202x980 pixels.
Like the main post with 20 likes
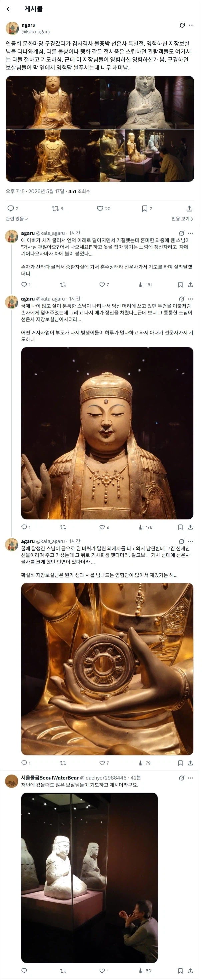pyautogui.click(x=103, y=208)
